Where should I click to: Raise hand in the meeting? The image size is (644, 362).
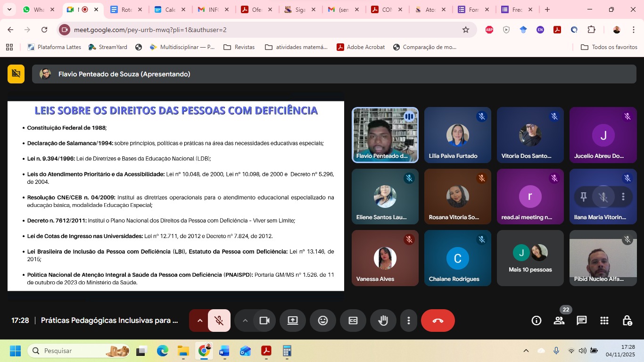tap(383, 321)
